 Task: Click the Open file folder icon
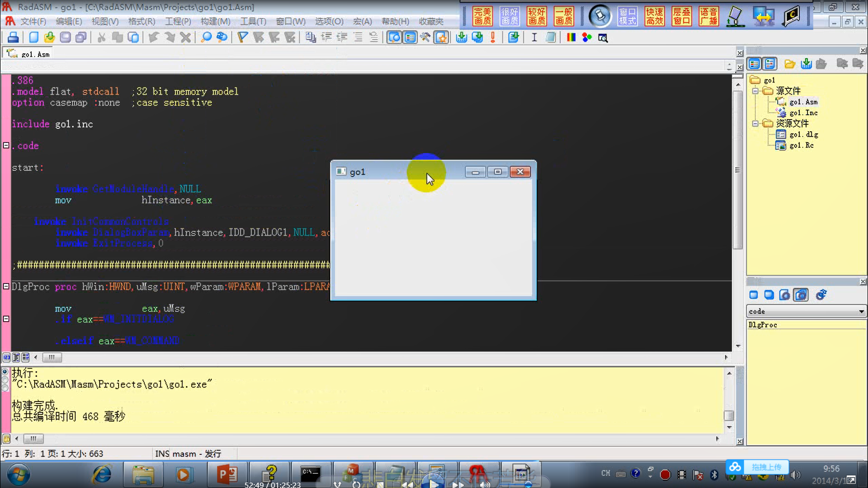click(49, 38)
